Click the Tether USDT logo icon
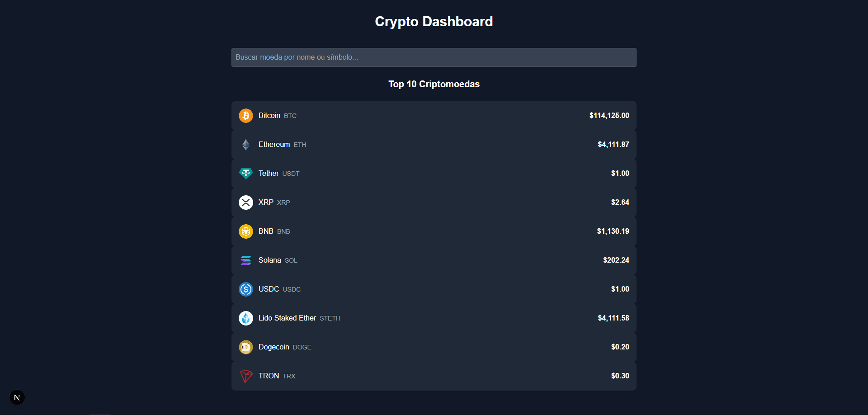This screenshot has width=868, height=415. point(246,173)
